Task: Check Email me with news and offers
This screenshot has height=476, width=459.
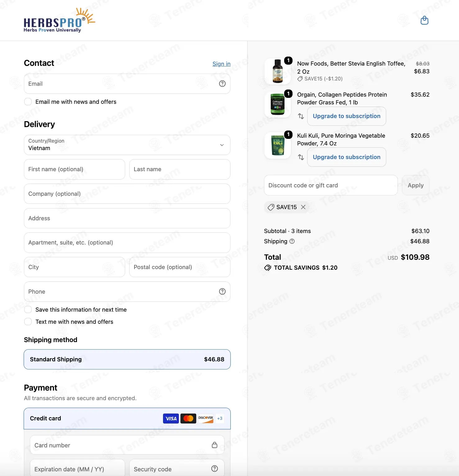Action: coord(28,102)
